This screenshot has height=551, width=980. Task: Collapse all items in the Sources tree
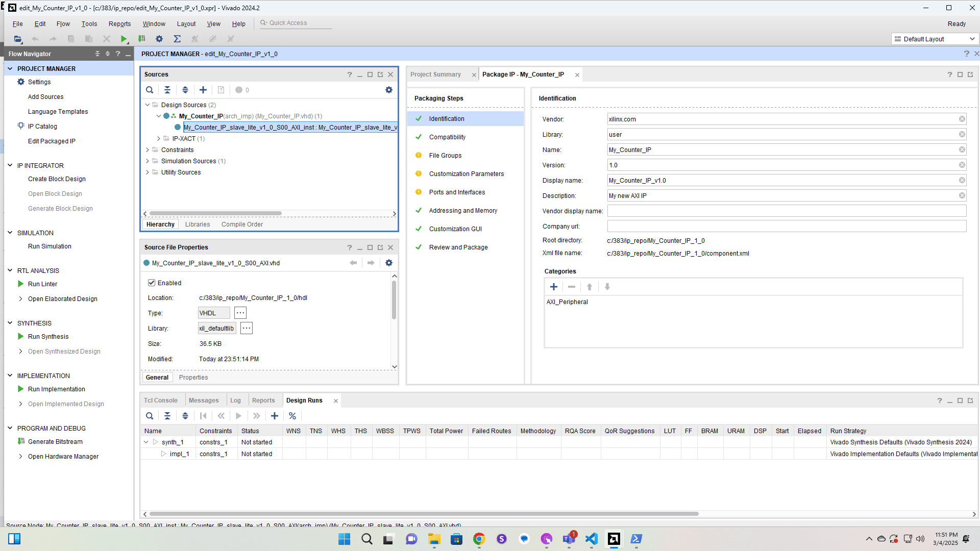point(167,90)
